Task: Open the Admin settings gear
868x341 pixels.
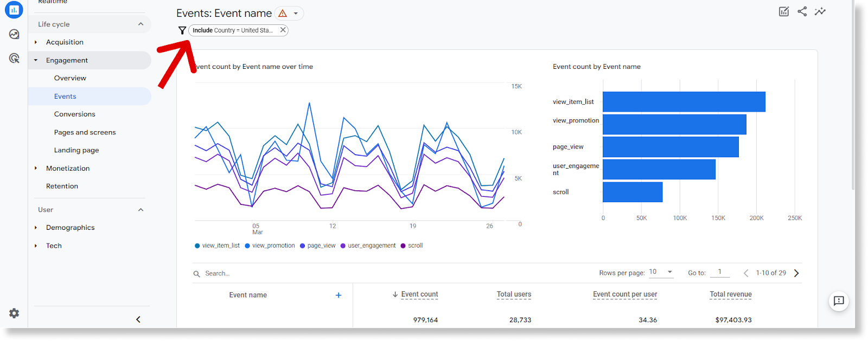Action: 14,313
